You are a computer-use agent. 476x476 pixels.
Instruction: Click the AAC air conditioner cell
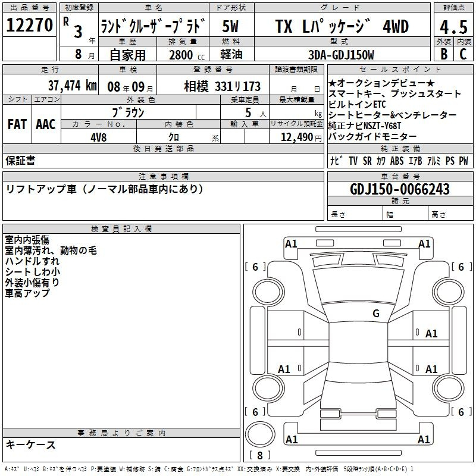coord(46,124)
